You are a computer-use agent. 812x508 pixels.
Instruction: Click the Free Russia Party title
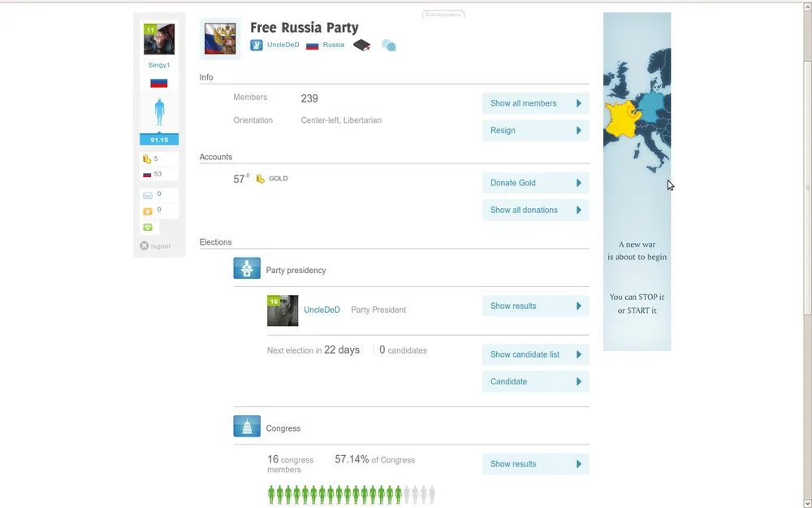[304, 28]
